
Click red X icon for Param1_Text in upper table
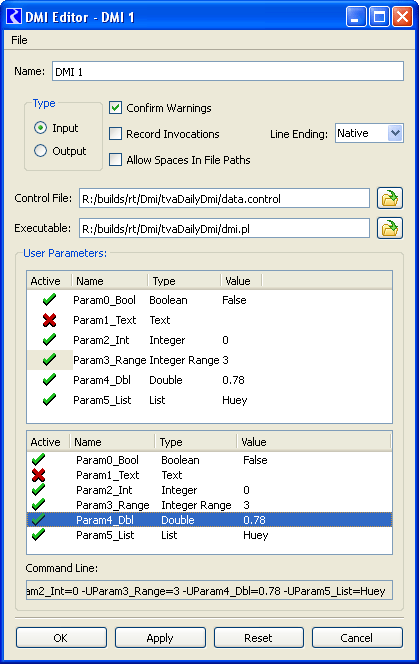[50, 320]
